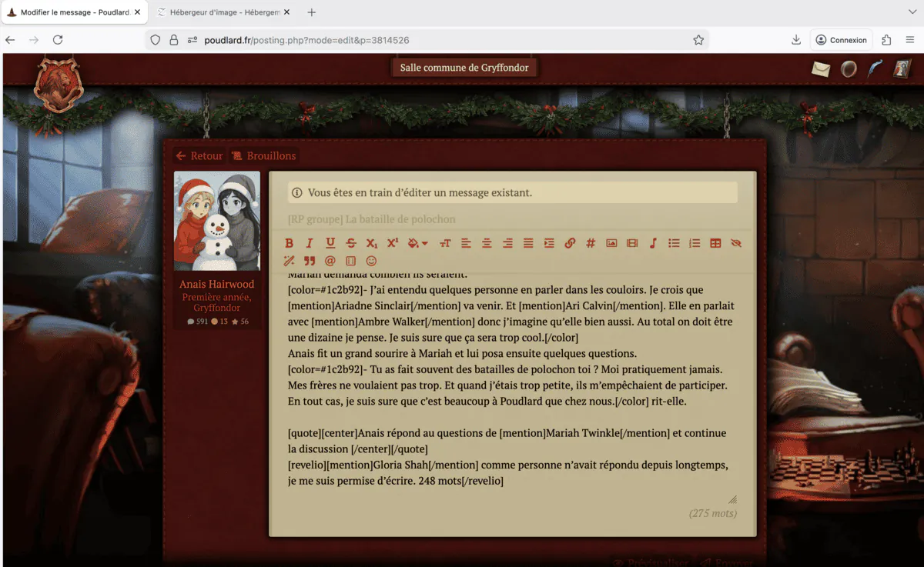
Task: Insert a quote block
Action: (310, 261)
